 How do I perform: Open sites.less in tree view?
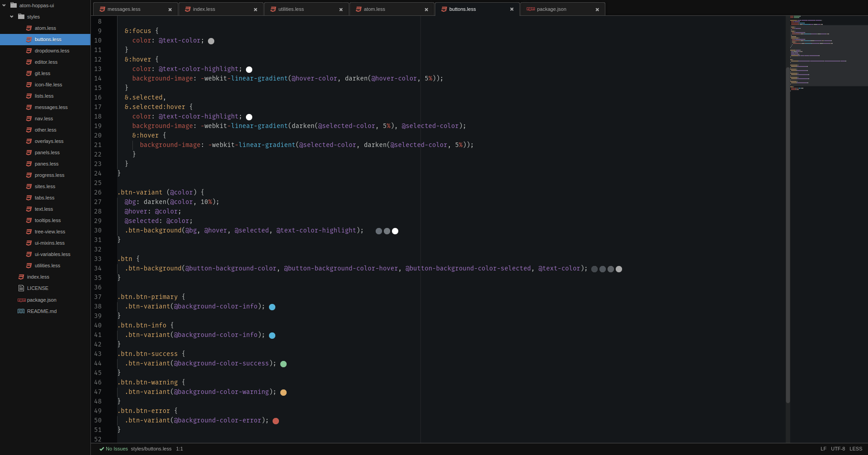click(x=45, y=186)
